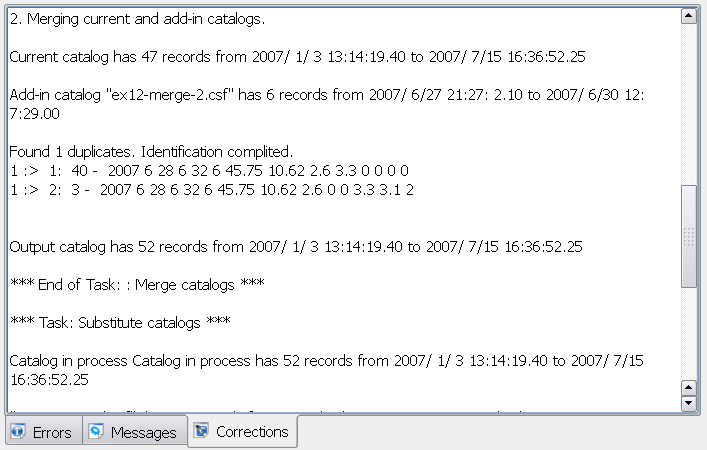The image size is (707, 450).
Task: Click the vertical scrollbar thumb
Action: coord(689,236)
